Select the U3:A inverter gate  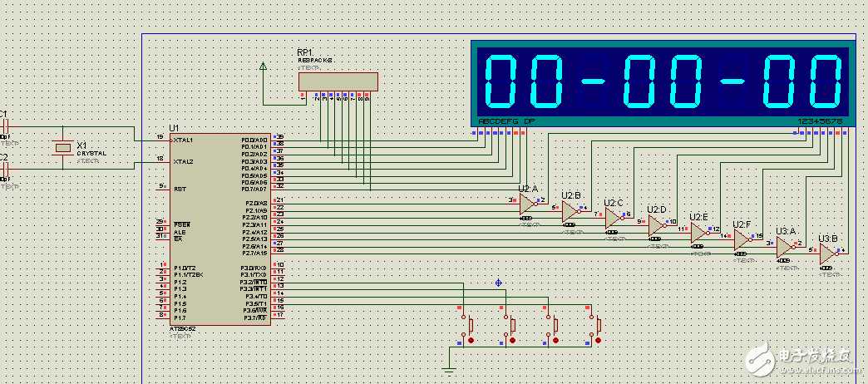coord(786,248)
